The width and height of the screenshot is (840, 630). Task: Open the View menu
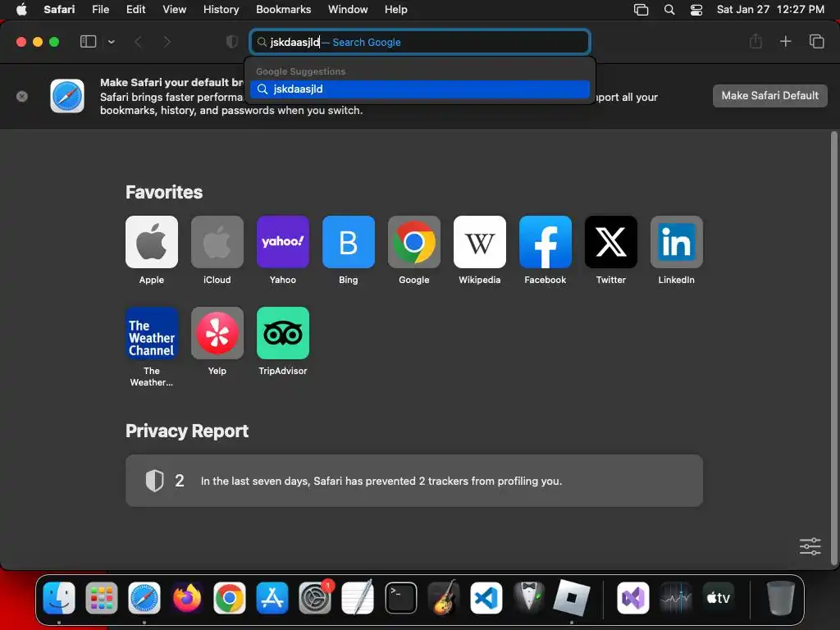tap(174, 10)
